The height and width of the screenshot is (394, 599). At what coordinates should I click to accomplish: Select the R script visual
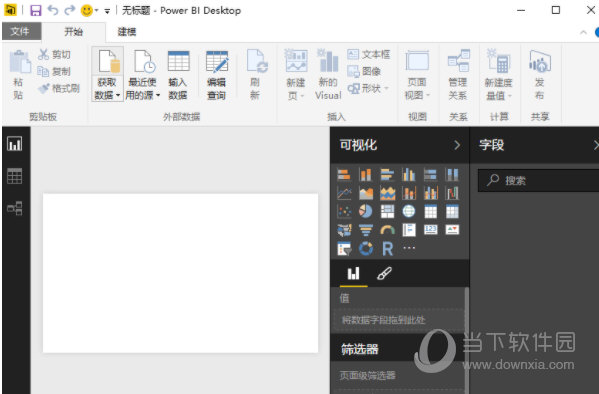coord(387,248)
